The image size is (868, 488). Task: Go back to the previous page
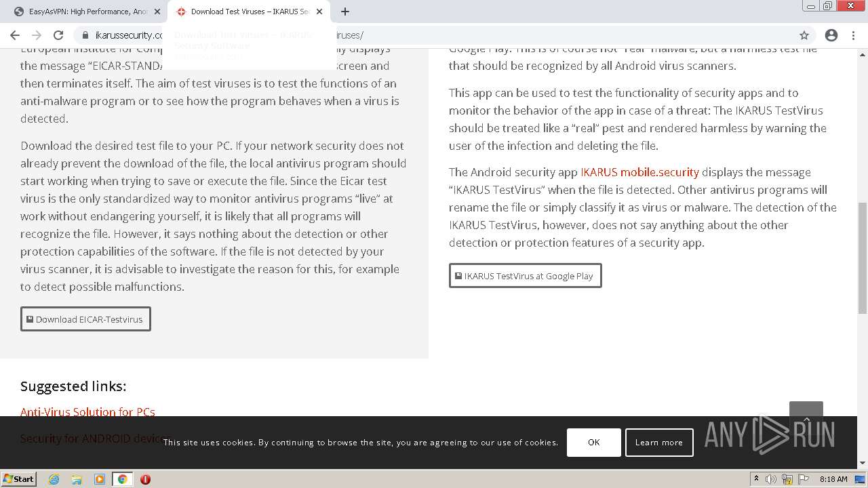point(15,35)
